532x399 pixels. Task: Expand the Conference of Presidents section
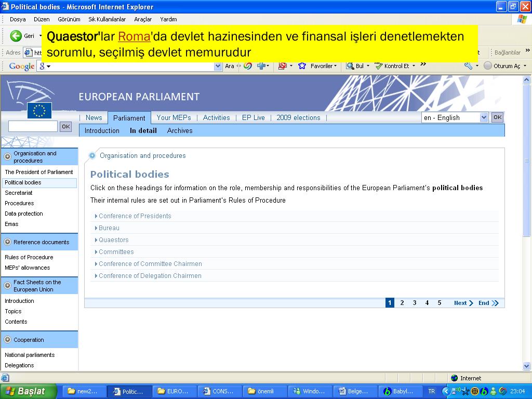(135, 216)
